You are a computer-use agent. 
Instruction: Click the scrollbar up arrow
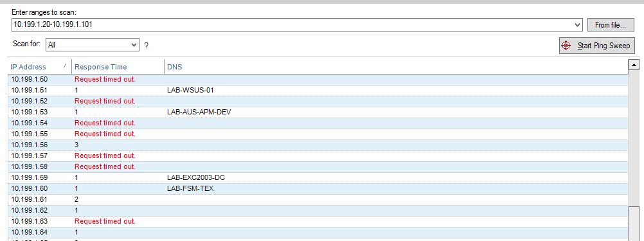[x=634, y=65]
